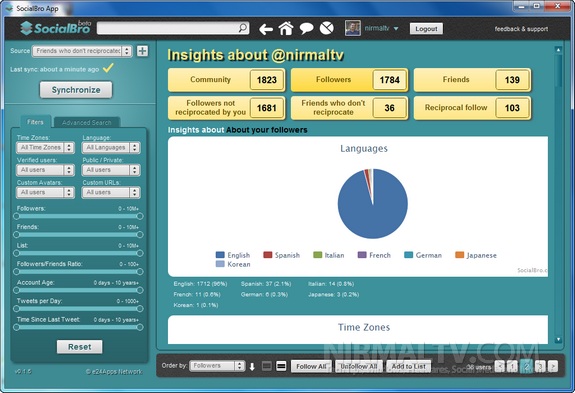
Task: Click the Followers 1784 tile
Action: [349, 80]
